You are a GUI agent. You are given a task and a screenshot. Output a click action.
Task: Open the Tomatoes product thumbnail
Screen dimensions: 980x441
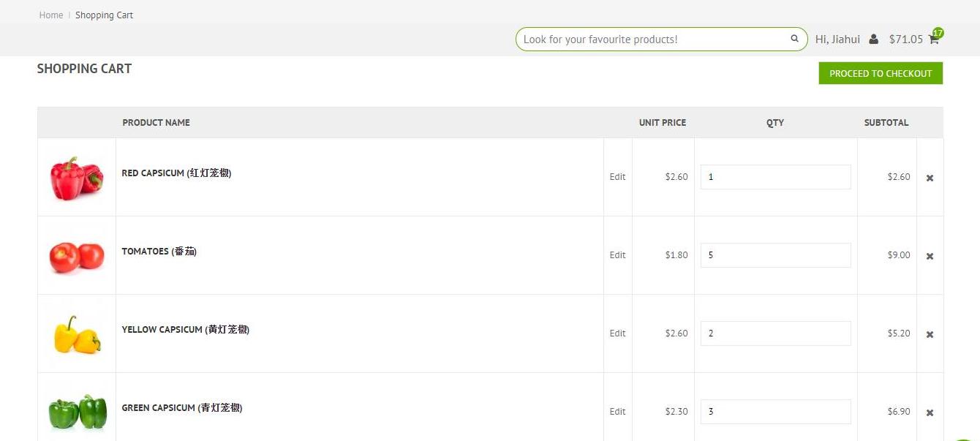tap(77, 256)
